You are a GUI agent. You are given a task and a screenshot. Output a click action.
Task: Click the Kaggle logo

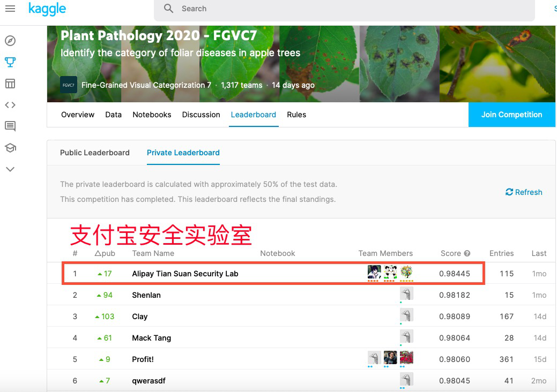(47, 9)
